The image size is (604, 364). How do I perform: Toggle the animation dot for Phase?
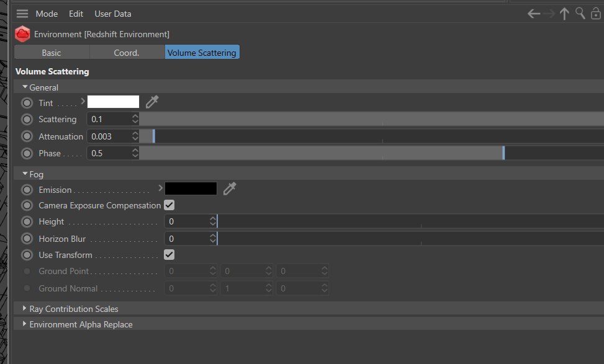(x=27, y=153)
